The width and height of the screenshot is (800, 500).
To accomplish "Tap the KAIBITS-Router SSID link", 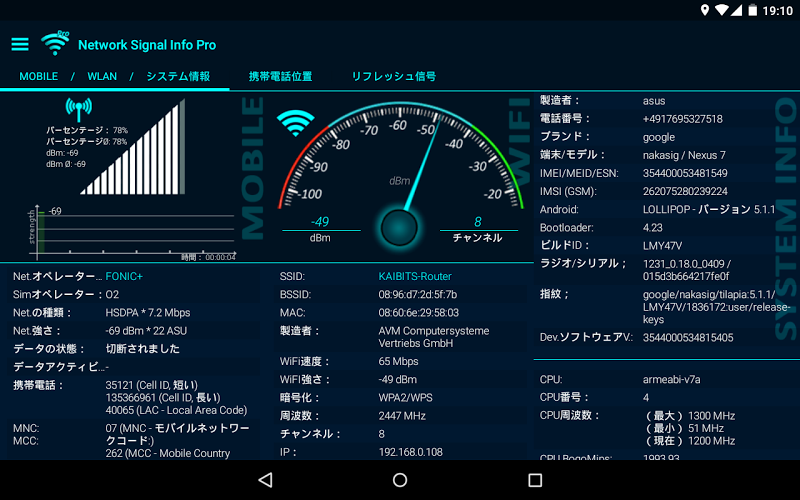I will [x=414, y=276].
